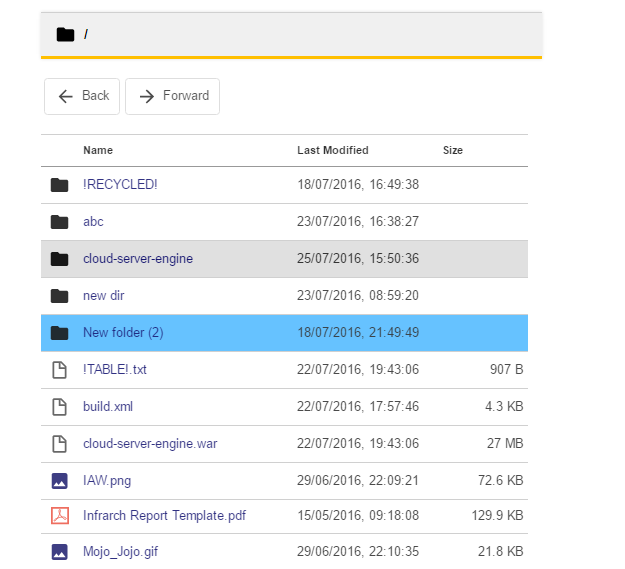Click the file icon next to build.xml
The height and width of the screenshot is (569, 625).
pos(59,407)
